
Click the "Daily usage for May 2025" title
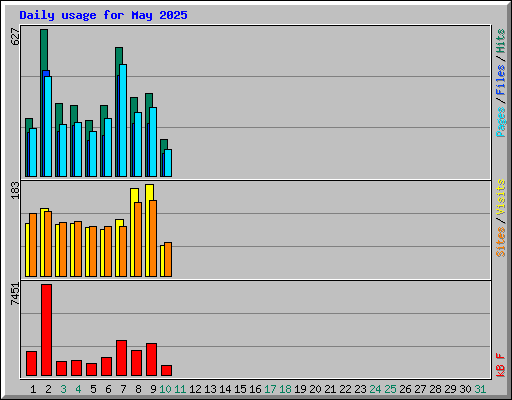[x=103, y=15]
